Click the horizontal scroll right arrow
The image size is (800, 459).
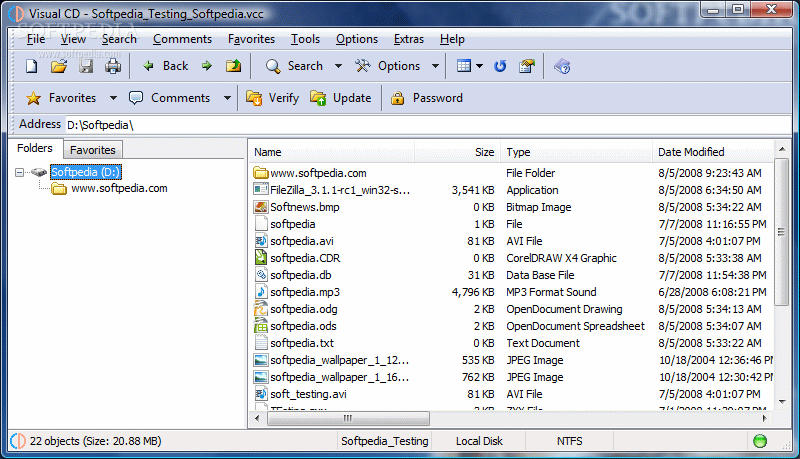764,418
